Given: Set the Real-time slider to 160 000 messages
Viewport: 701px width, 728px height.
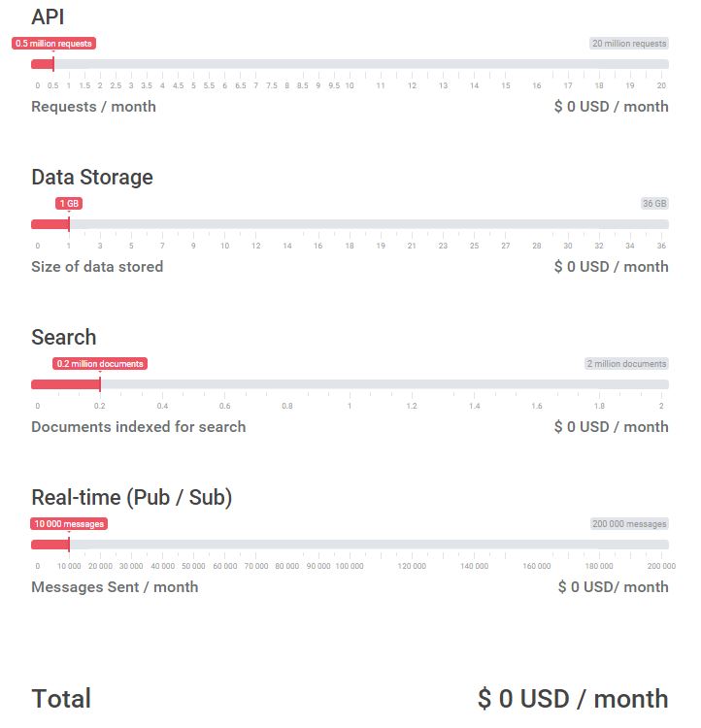Looking at the screenshot, I should click(537, 545).
